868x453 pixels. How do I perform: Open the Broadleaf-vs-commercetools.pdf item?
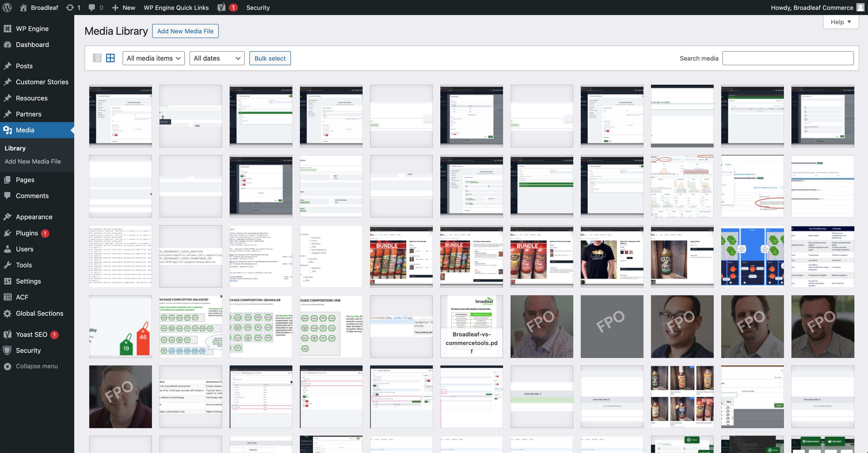tap(471, 326)
